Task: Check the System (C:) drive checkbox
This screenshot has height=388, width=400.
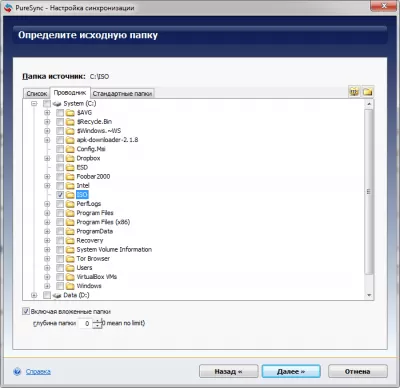Action: [47, 104]
